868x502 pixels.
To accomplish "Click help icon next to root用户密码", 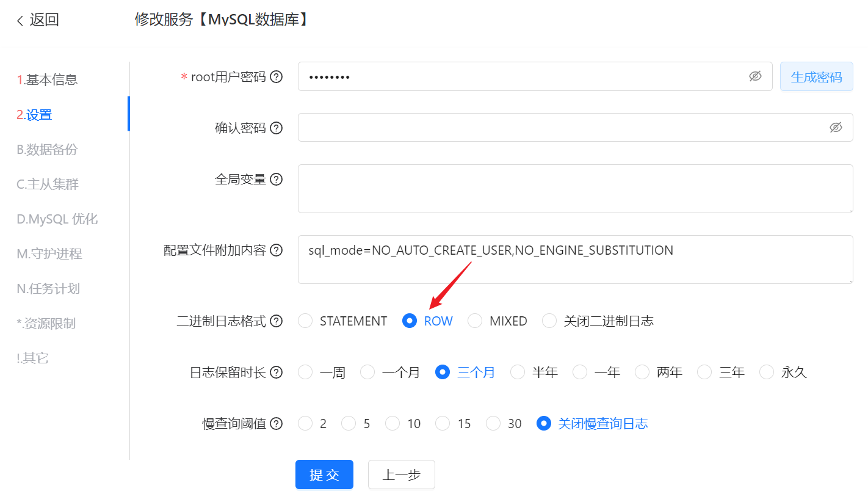I will click(276, 77).
